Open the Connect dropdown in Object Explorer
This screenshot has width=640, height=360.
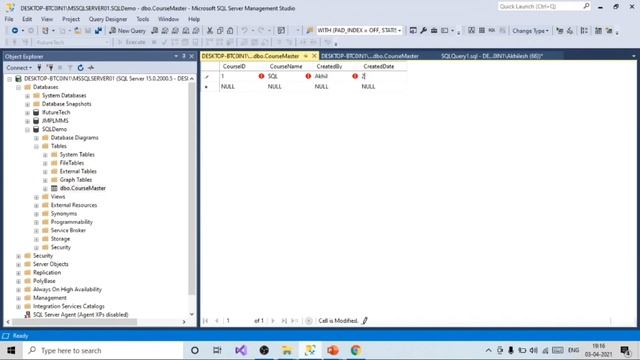(x=19, y=68)
